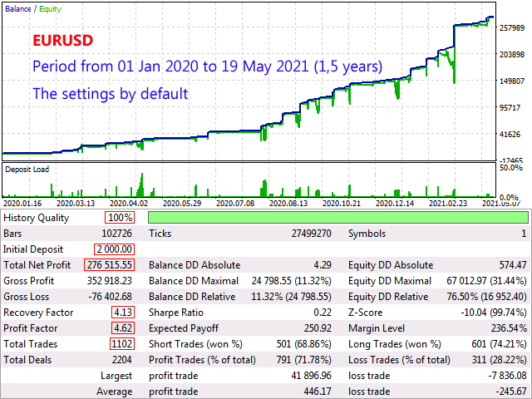Click the green History Quality progress bar
The width and height of the screenshot is (532, 399).
click(x=338, y=218)
